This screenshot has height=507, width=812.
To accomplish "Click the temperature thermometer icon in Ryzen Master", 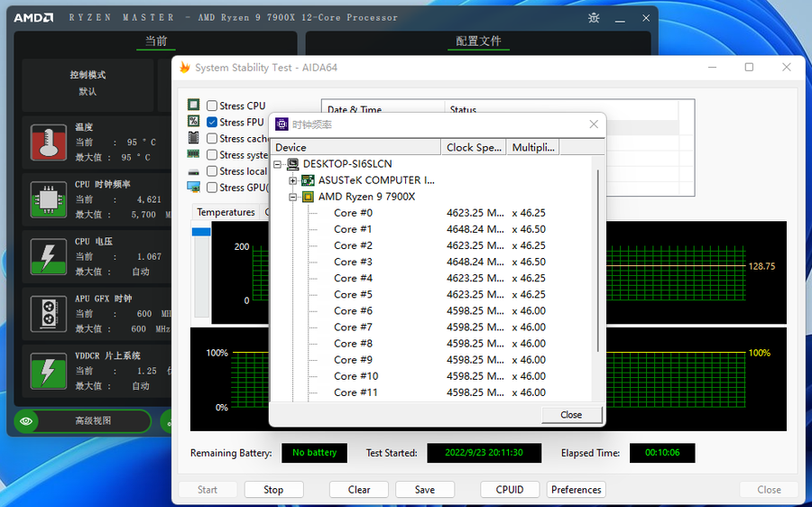I will (50, 143).
